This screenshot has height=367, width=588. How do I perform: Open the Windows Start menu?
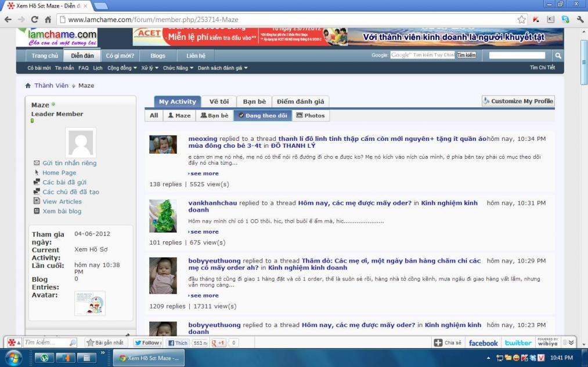click(12, 358)
